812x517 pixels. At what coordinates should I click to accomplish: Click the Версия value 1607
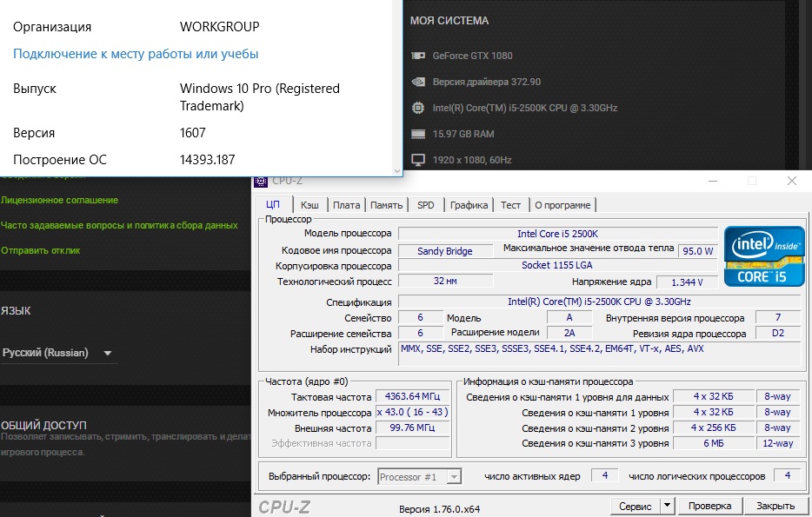(x=193, y=132)
